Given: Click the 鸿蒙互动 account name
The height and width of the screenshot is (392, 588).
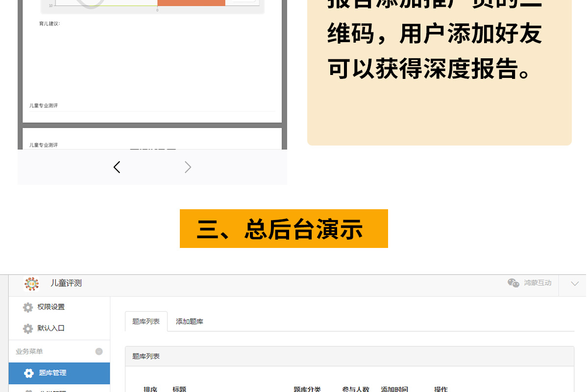Looking at the screenshot, I should click(x=538, y=283).
